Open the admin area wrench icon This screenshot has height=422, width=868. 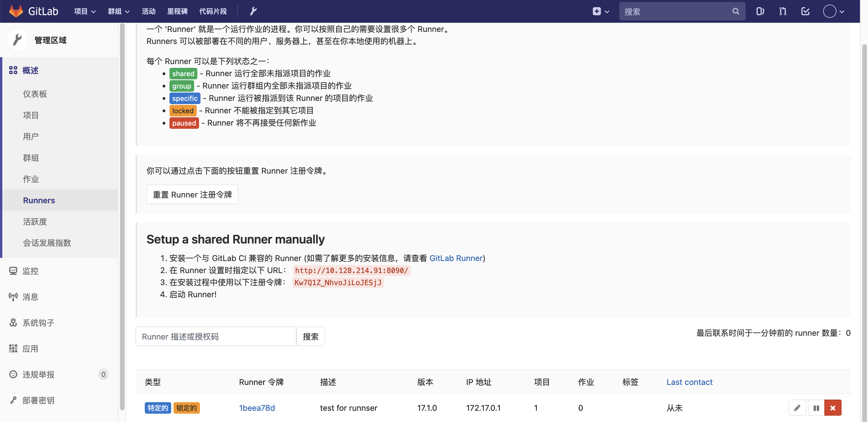(253, 11)
